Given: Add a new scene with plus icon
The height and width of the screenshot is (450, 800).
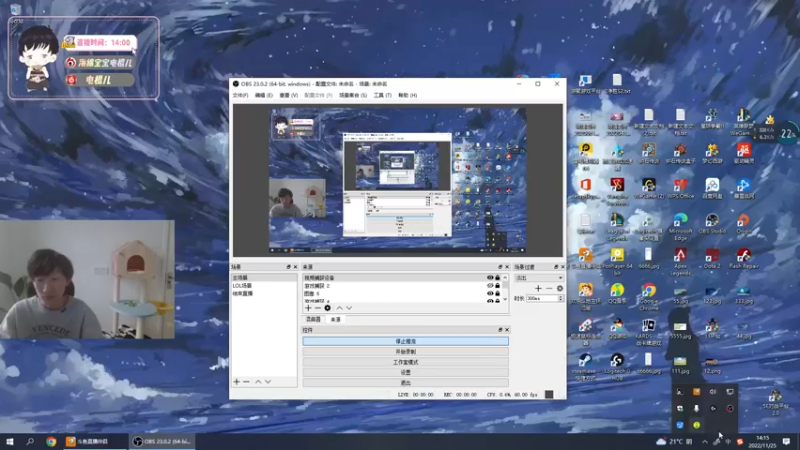Looking at the screenshot, I should 237,382.
